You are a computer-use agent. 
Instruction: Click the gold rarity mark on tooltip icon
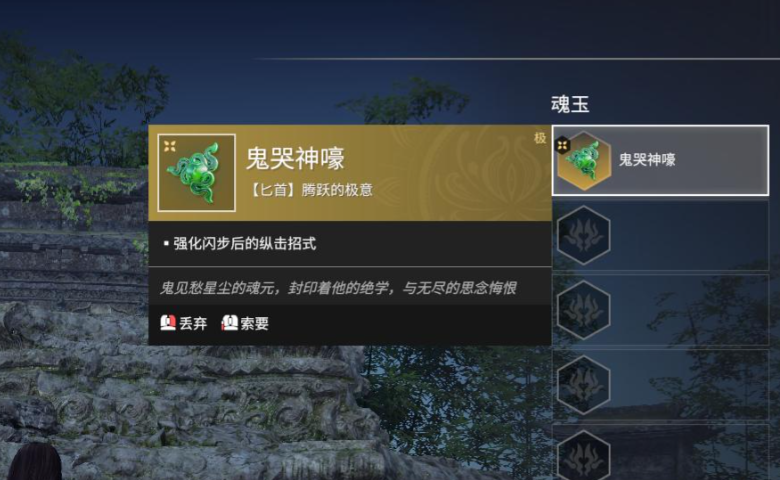[170, 146]
